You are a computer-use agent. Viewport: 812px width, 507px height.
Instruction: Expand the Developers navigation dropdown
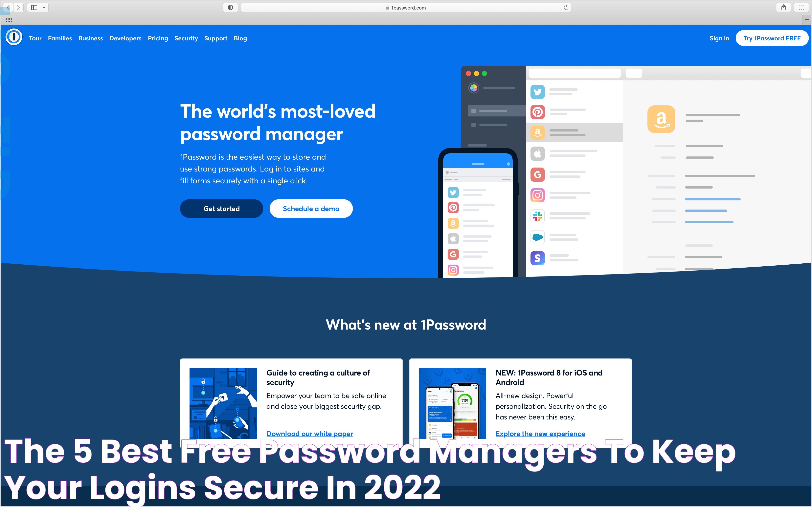125,38
